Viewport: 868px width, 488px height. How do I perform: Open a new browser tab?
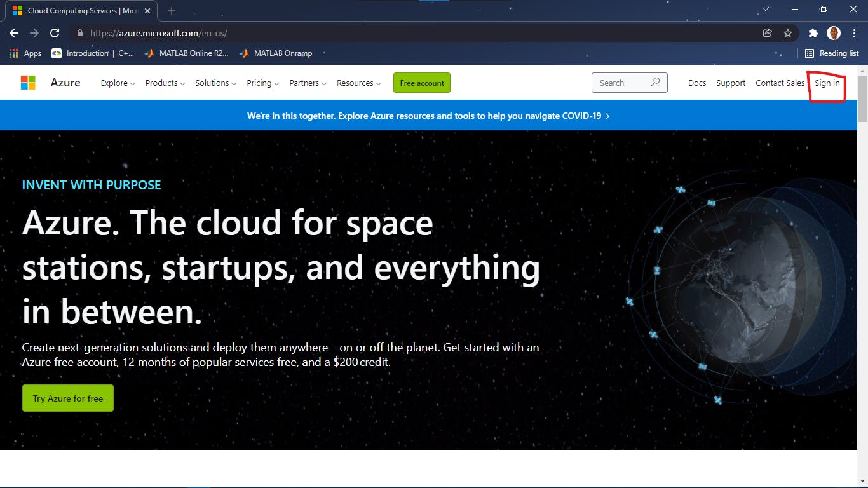(171, 11)
